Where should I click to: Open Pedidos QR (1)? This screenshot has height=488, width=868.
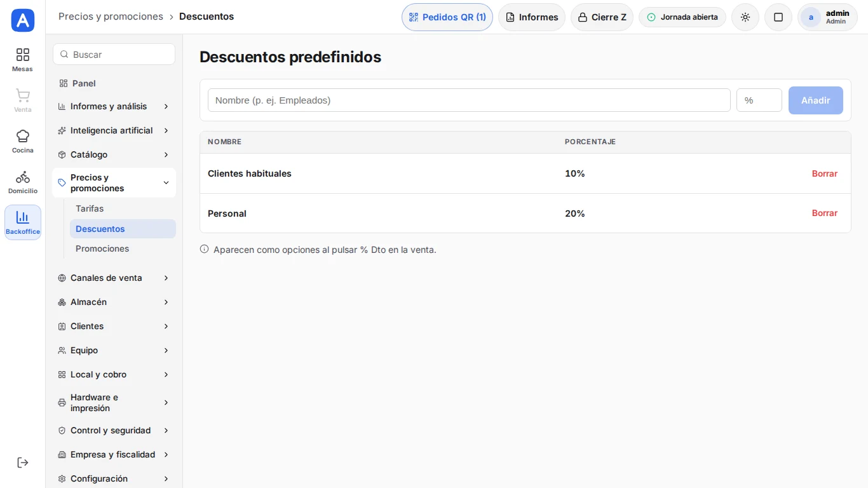point(447,17)
